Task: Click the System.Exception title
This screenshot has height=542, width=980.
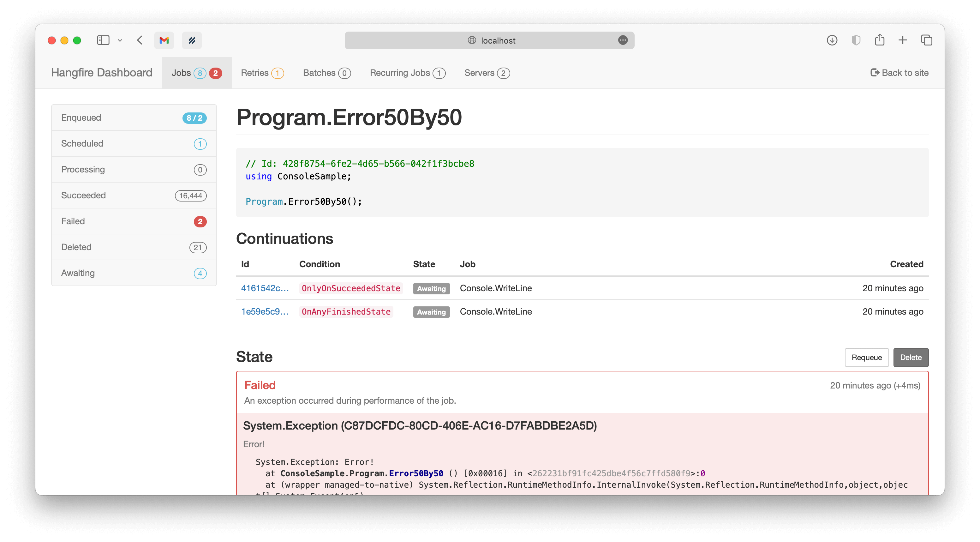Action: [420, 425]
